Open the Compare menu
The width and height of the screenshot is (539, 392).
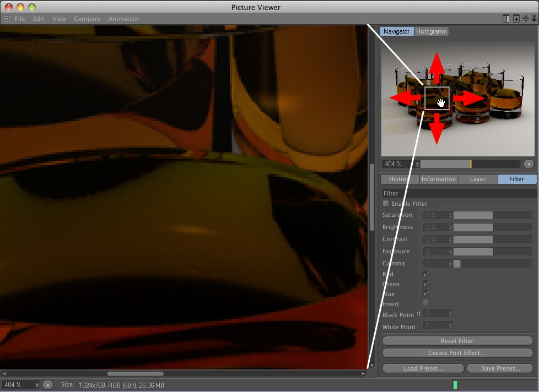point(87,19)
